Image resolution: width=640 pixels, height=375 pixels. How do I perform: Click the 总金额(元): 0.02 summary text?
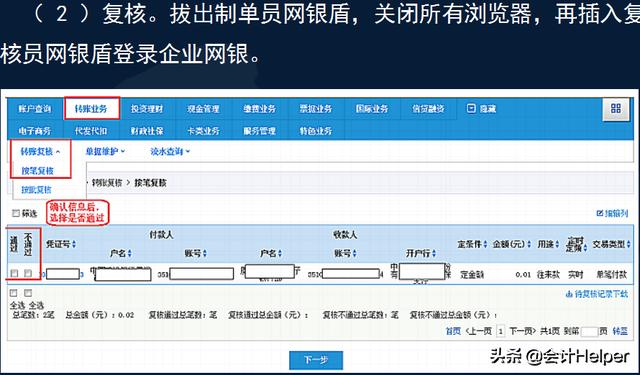100,315
